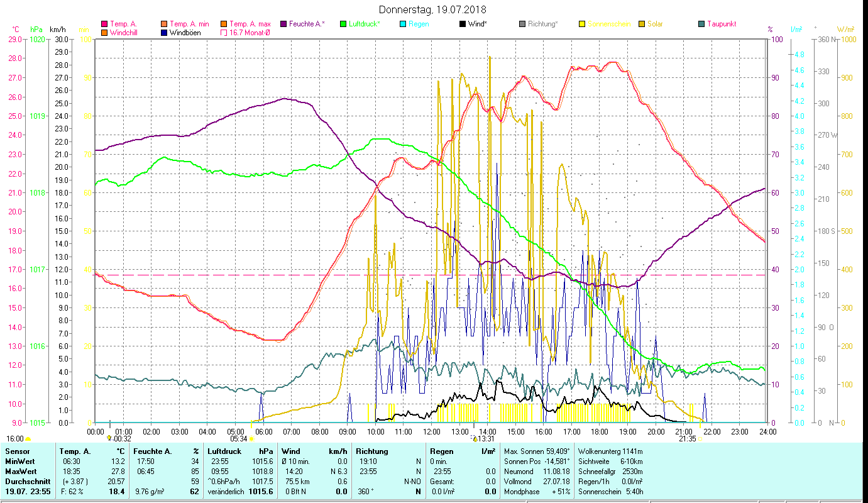Click the yellow Sonnenschein legend swatch
This screenshot has height=503, width=868.
[582, 24]
